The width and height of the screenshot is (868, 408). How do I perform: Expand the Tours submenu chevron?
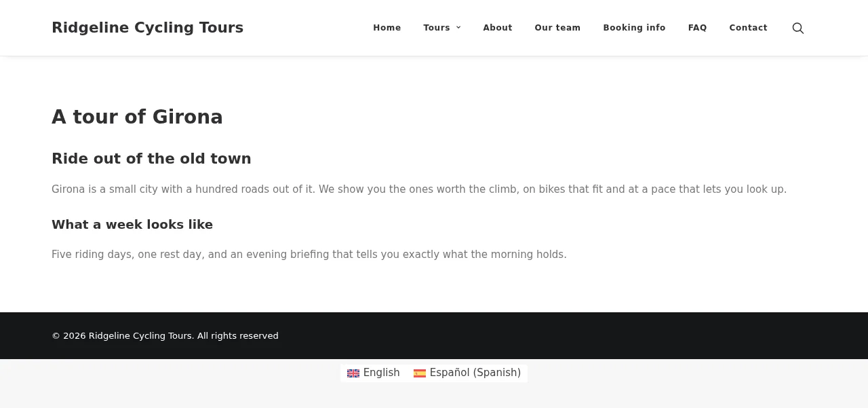click(458, 28)
